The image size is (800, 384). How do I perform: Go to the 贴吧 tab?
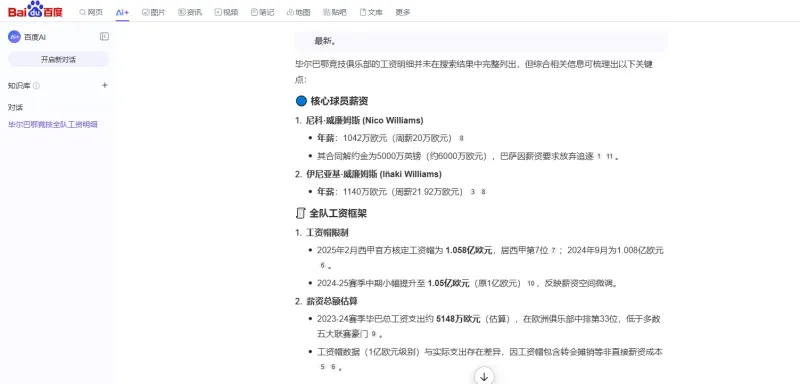335,12
